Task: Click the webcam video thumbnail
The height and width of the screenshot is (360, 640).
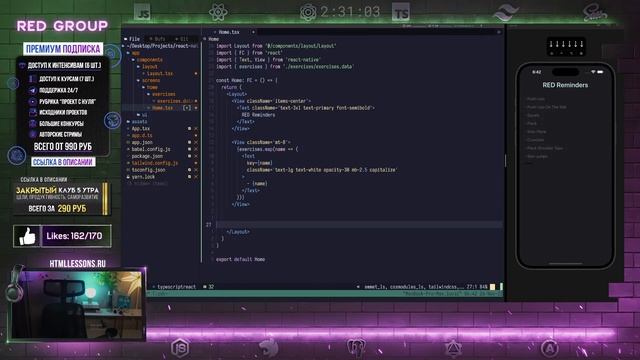Action: pos(77,304)
